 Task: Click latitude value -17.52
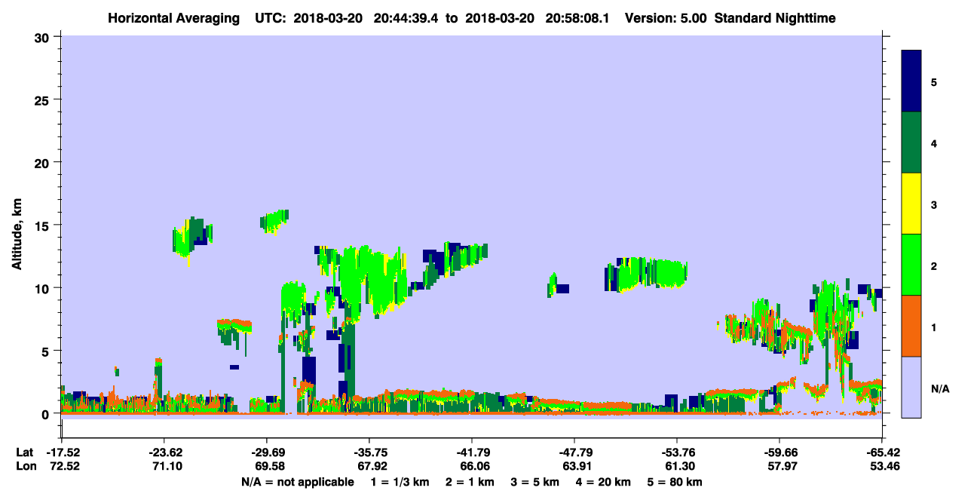click(x=63, y=452)
